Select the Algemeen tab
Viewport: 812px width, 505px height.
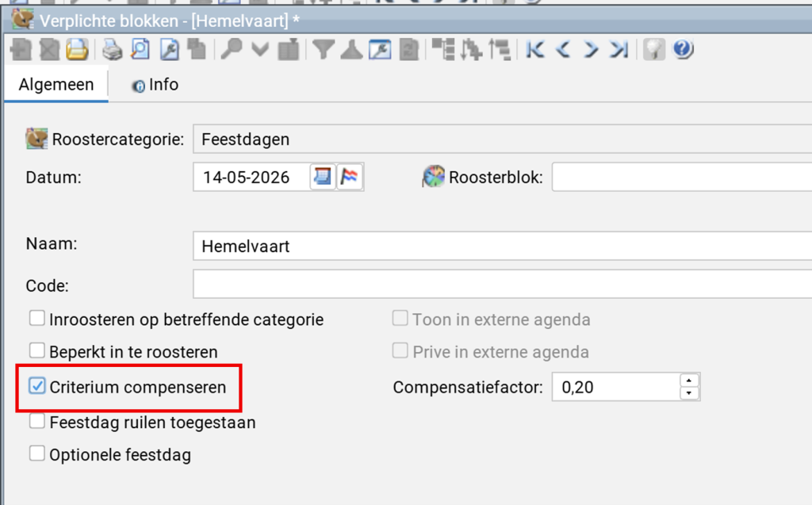(x=56, y=85)
